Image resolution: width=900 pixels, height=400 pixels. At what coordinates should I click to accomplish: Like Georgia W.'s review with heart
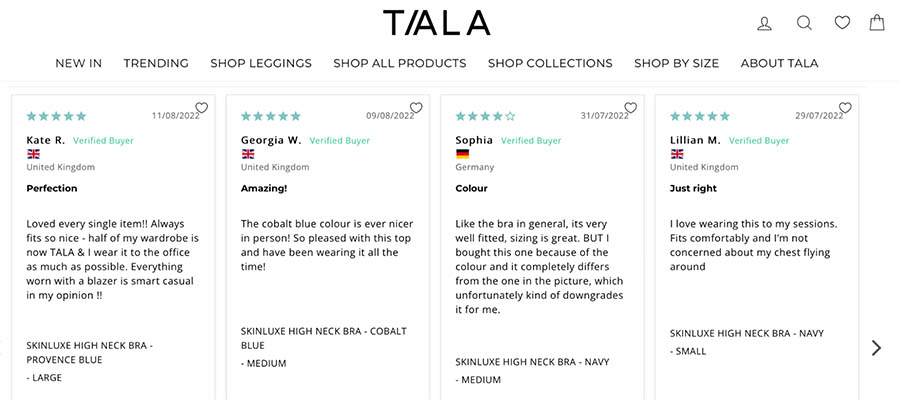[416, 108]
